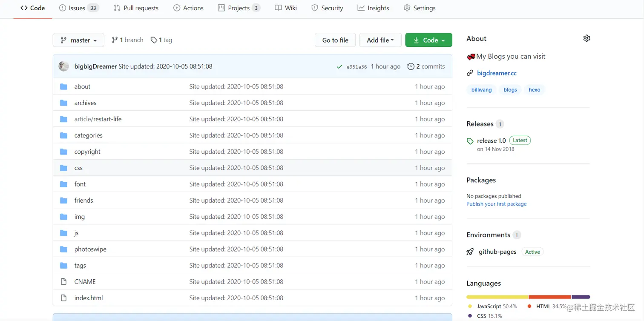Click the folder icon next to img
644x321 pixels.
[64, 217]
